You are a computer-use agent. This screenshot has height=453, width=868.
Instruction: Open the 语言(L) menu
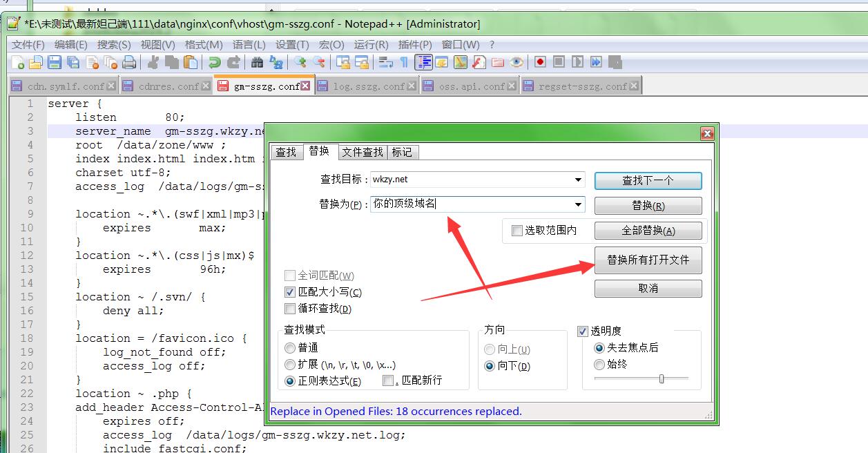[x=249, y=44]
